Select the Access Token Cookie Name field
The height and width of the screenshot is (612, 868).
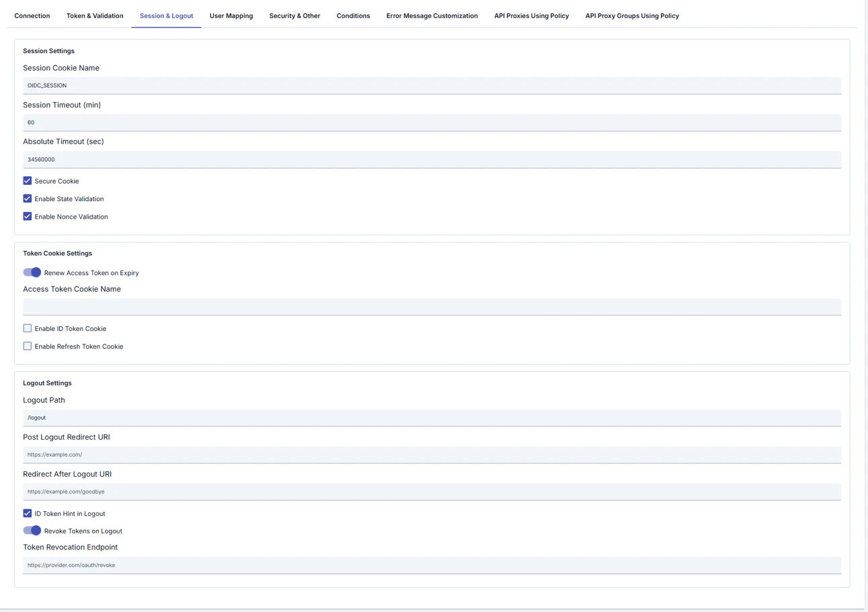click(x=432, y=307)
